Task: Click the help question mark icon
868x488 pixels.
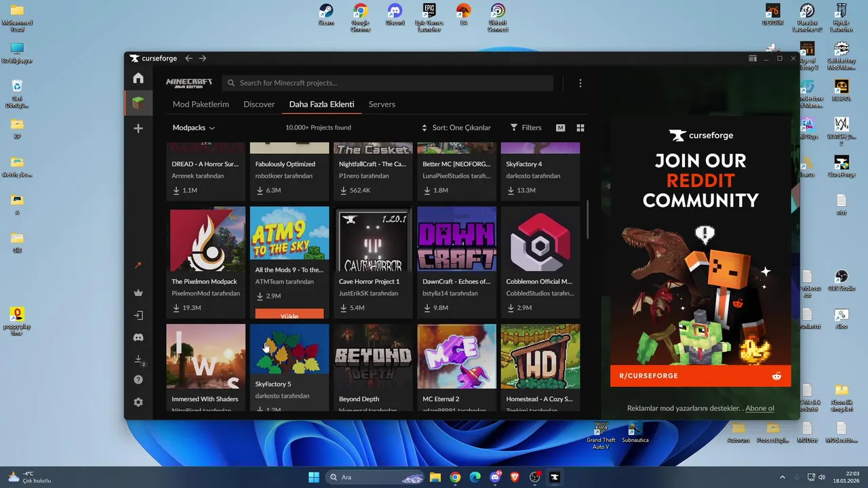Action: tap(138, 380)
